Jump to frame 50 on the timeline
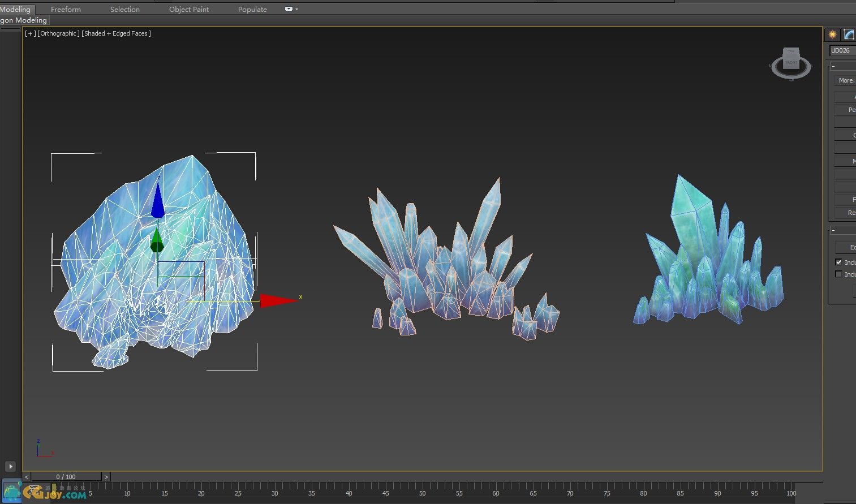The image size is (856, 504). [422, 493]
